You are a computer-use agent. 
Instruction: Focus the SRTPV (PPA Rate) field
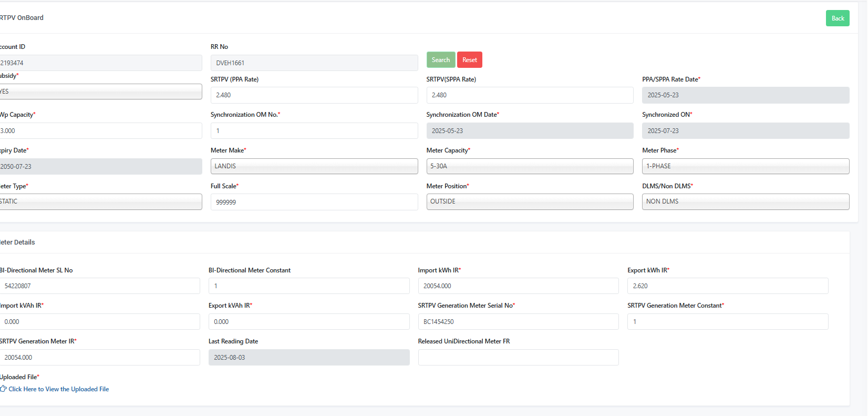[x=314, y=95]
